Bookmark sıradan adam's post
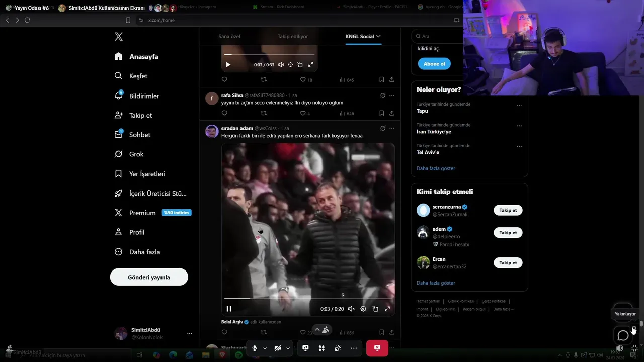 pos(382,332)
